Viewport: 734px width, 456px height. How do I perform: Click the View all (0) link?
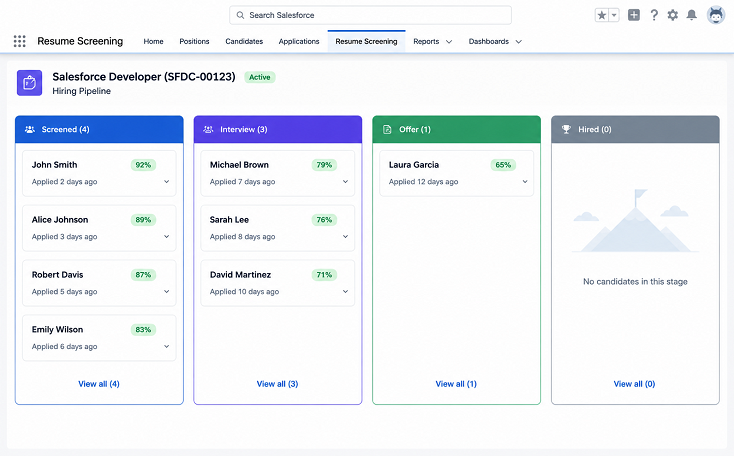634,384
